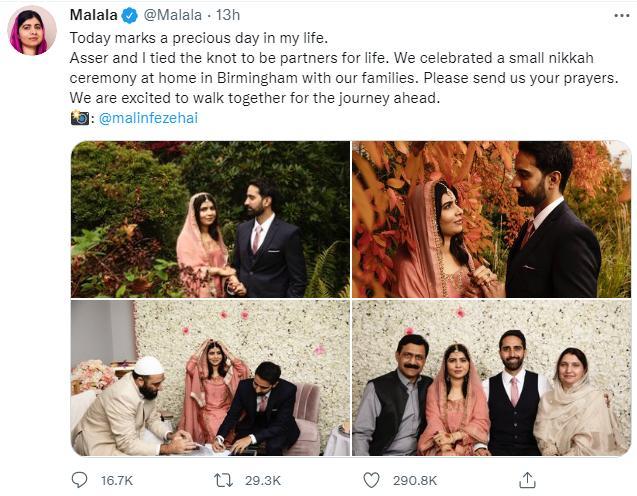Viewport: 637px width, 496px height.
Task: Open the nikkah signing ceremony photo
Action: coord(209,378)
